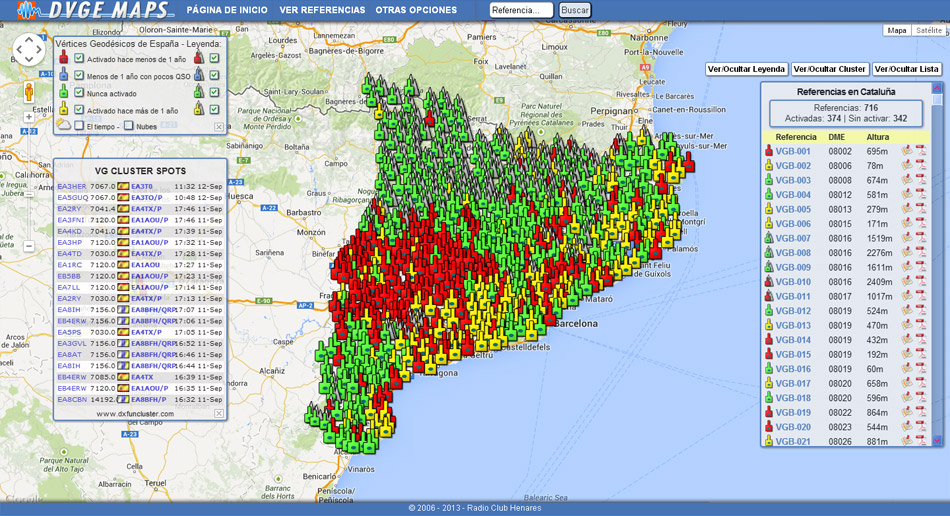Viewport: 950px width, 516px height.
Task: Switch to Satélite view
Action: 929,30
